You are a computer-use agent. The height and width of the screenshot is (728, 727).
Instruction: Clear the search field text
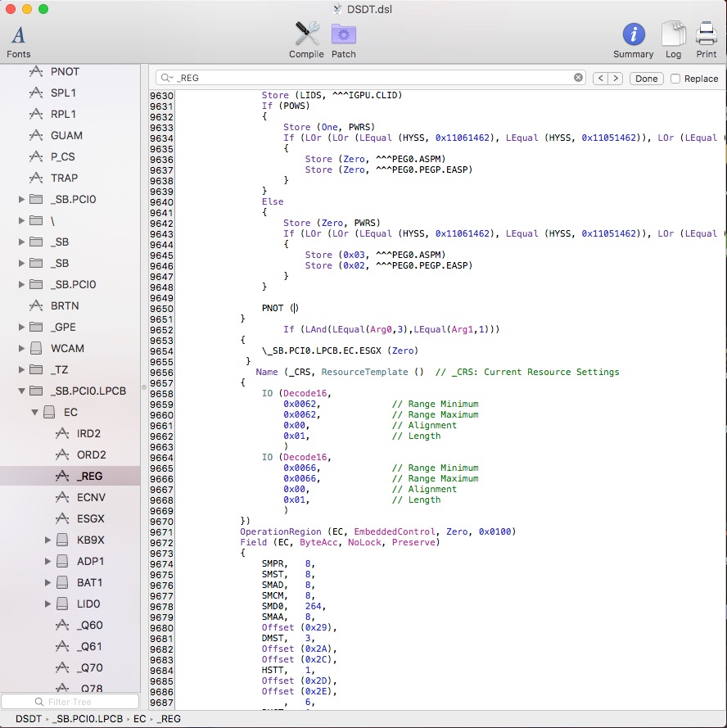[578, 78]
